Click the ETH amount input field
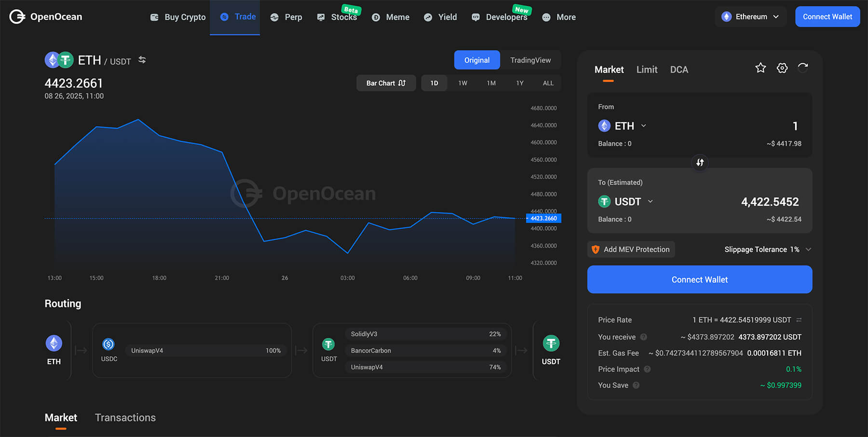 781,126
